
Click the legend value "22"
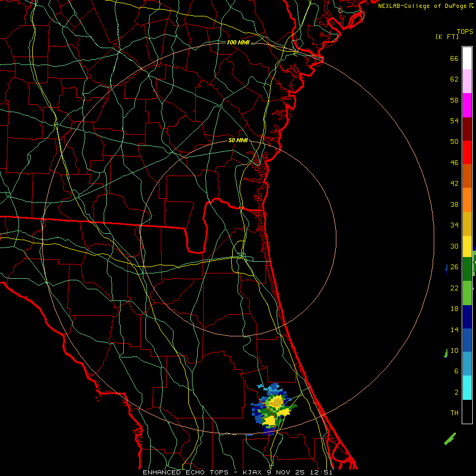pos(454,288)
